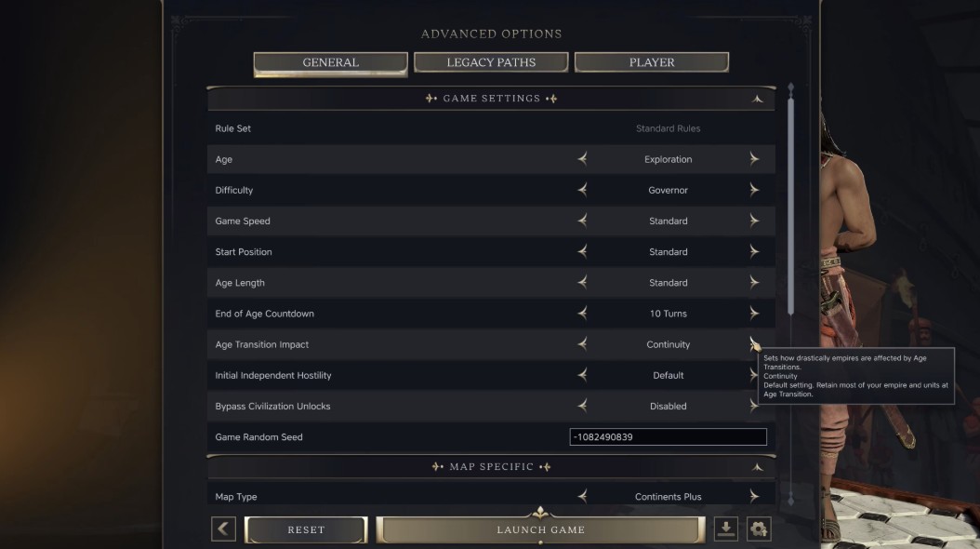
Task: Click next arrow for Age setting
Action: coord(754,159)
